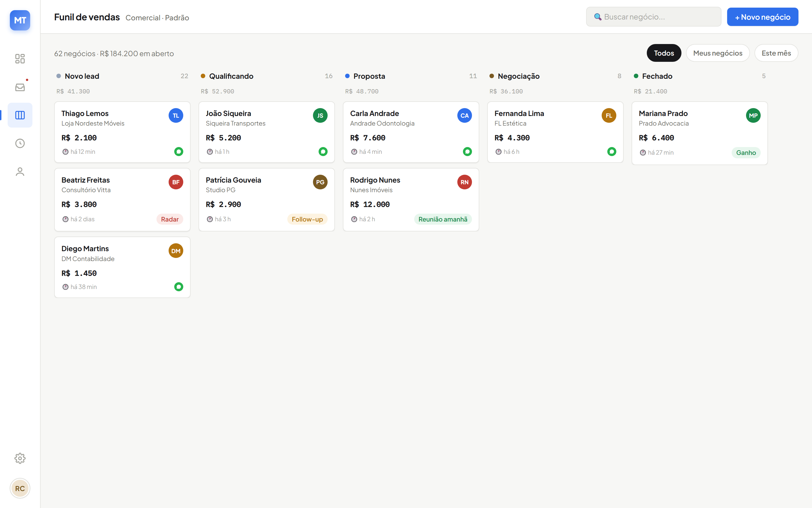Click the Novo negócio button
Viewport: 812px width, 508px height.
[762, 17]
